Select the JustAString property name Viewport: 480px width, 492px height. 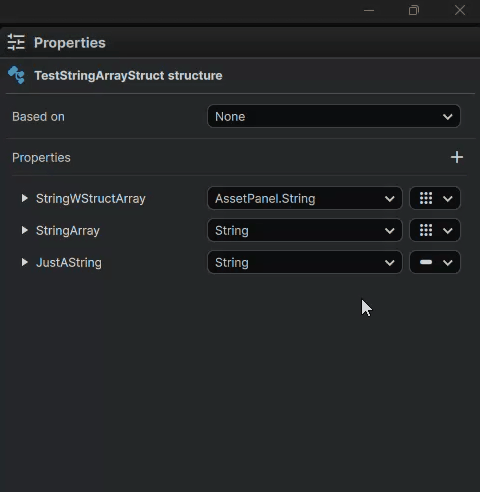[x=69, y=263]
